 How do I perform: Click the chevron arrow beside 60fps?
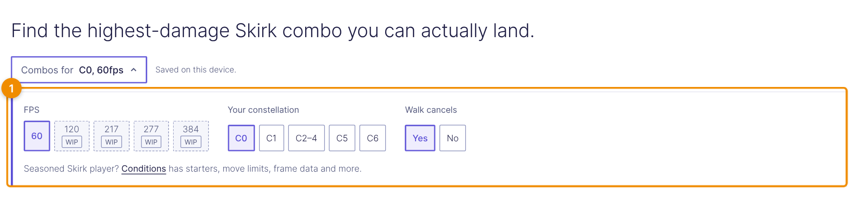point(133,70)
